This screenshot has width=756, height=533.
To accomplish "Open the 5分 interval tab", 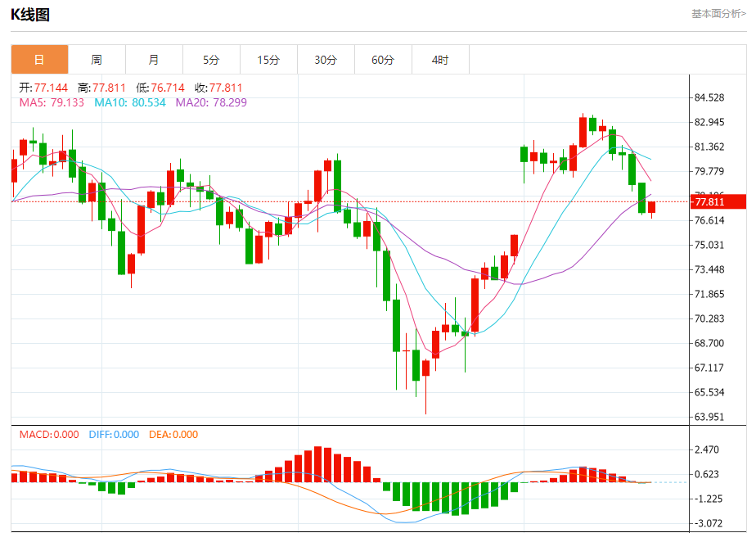I will click(x=211, y=59).
